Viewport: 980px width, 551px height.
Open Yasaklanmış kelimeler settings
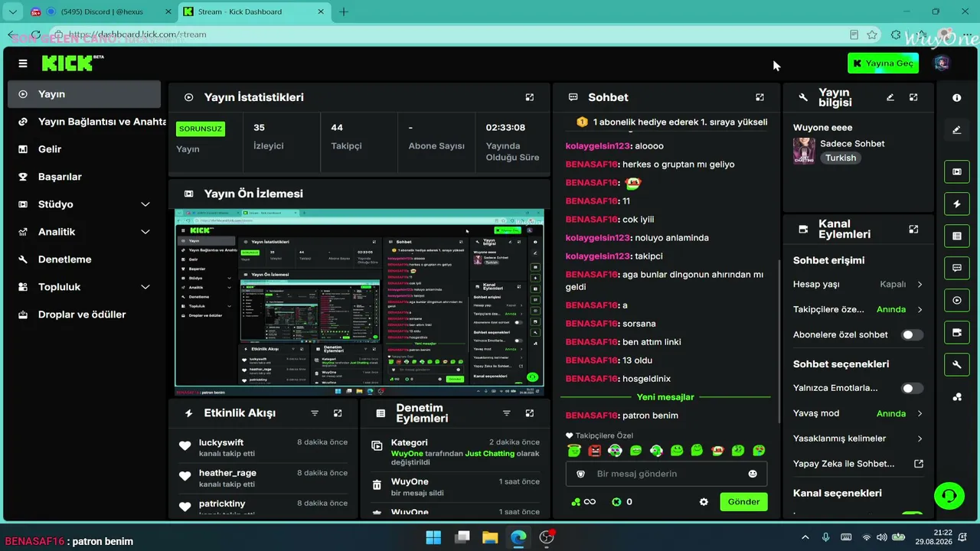click(x=858, y=439)
